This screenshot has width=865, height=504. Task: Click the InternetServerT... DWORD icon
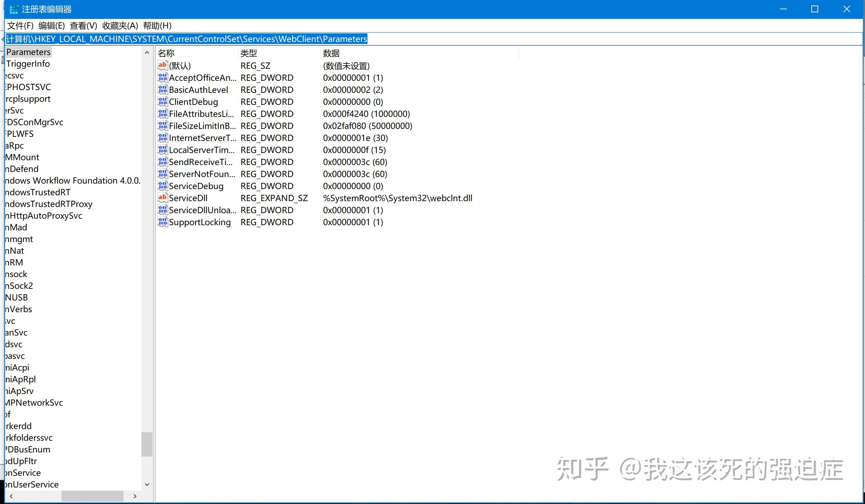(x=162, y=137)
